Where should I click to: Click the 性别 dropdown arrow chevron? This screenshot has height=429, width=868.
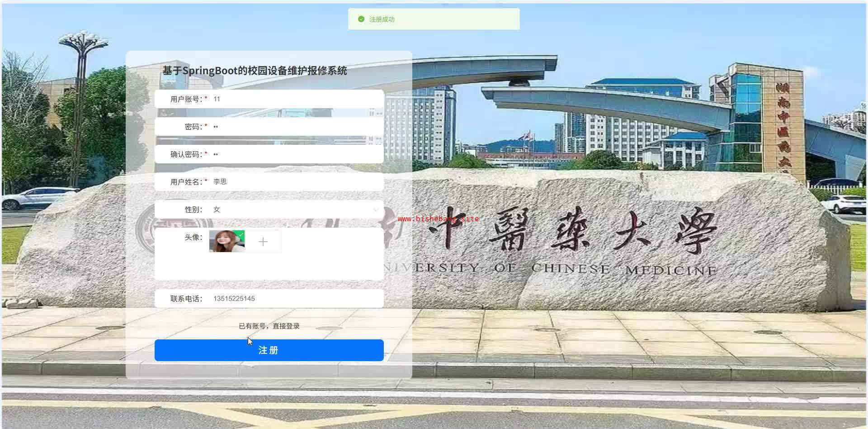pos(376,210)
